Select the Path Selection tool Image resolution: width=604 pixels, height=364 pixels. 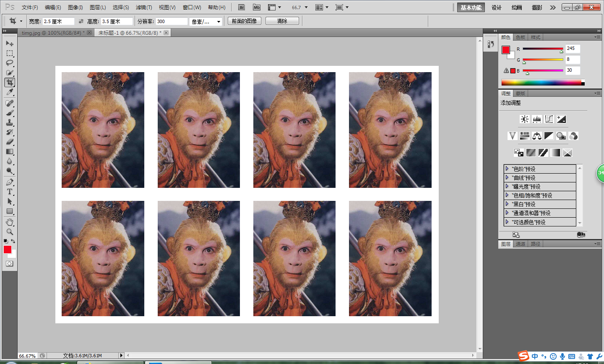tap(10, 201)
